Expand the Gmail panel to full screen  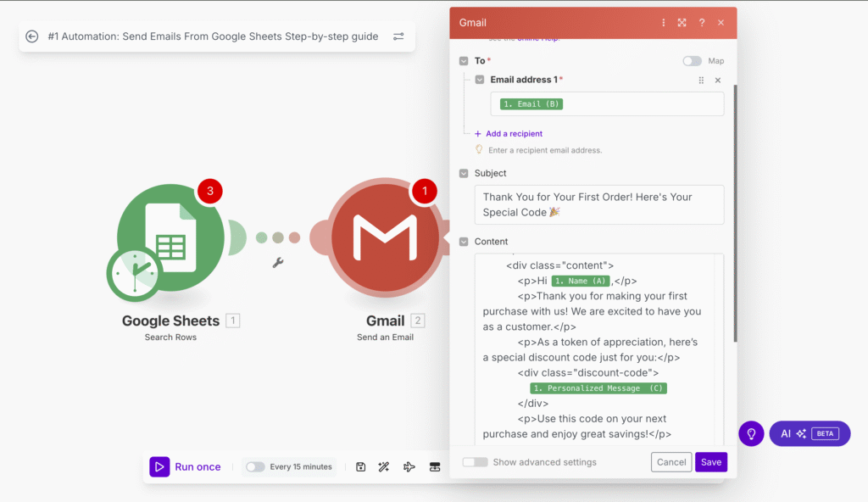[x=682, y=23]
